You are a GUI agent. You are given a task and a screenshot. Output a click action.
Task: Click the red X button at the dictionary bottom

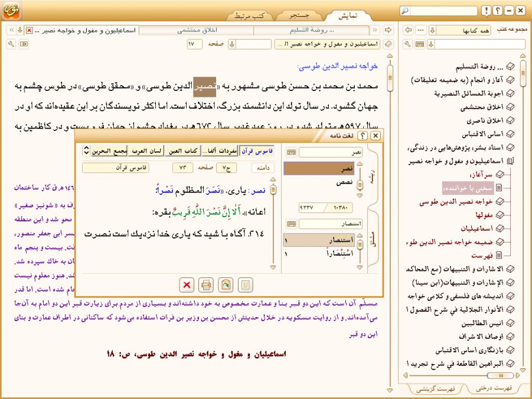[x=186, y=284]
